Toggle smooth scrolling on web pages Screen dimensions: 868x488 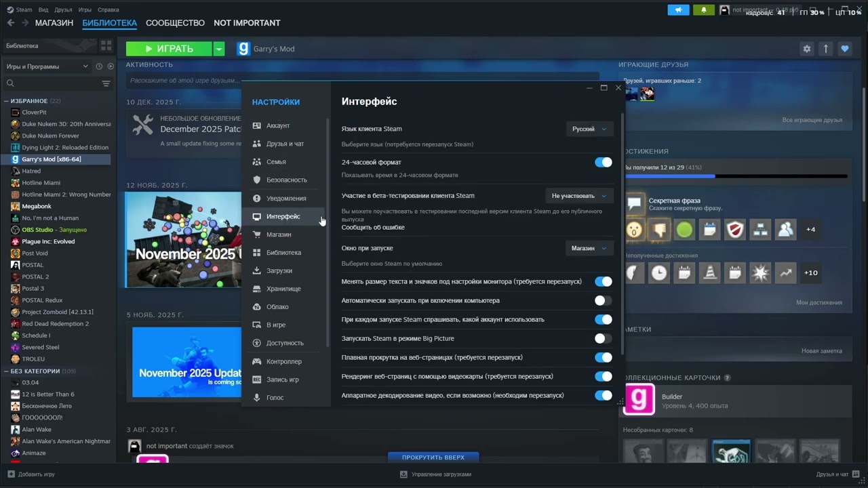coord(603,357)
